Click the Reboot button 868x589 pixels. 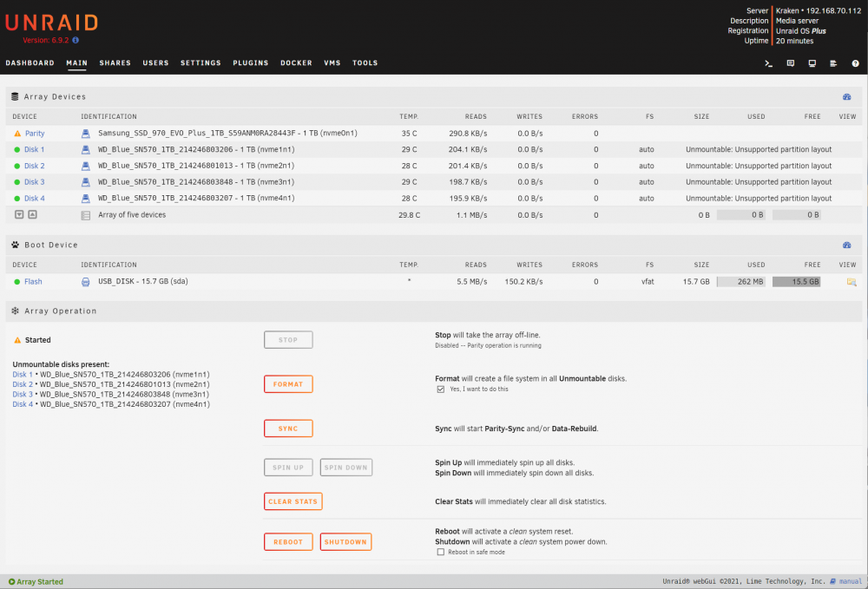pyautogui.click(x=288, y=542)
